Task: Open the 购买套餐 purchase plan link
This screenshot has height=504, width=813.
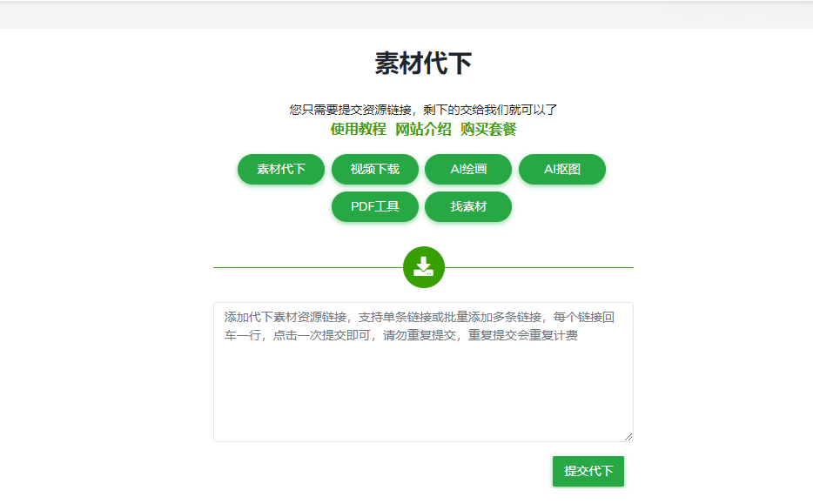Action: coord(488,129)
